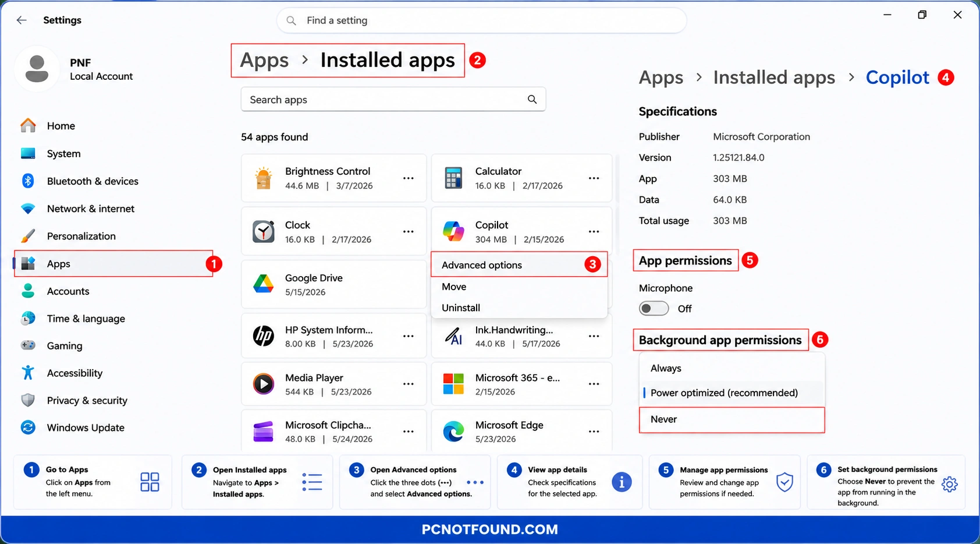Open three-dots menu for Copilot

[x=594, y=232]
